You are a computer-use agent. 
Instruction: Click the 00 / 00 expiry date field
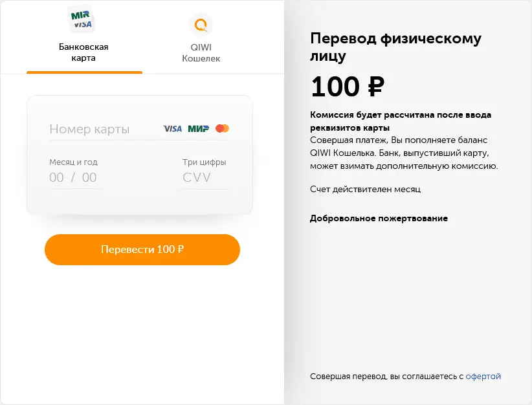point(73,178)
